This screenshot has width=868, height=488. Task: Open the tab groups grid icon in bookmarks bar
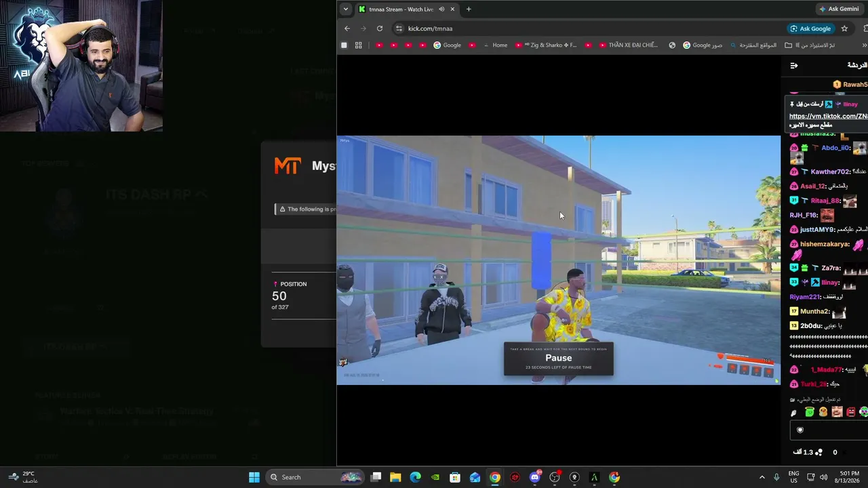358,45
